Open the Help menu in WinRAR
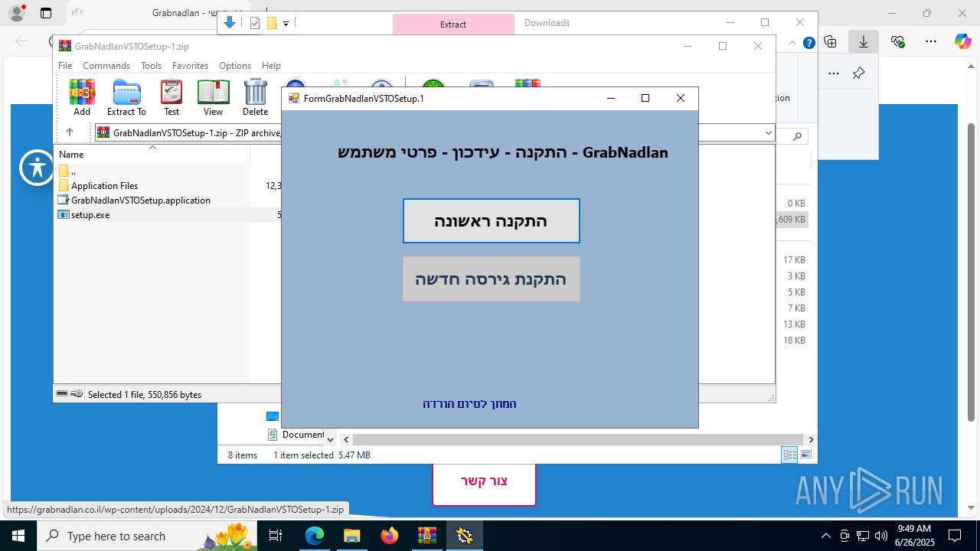 271,66
